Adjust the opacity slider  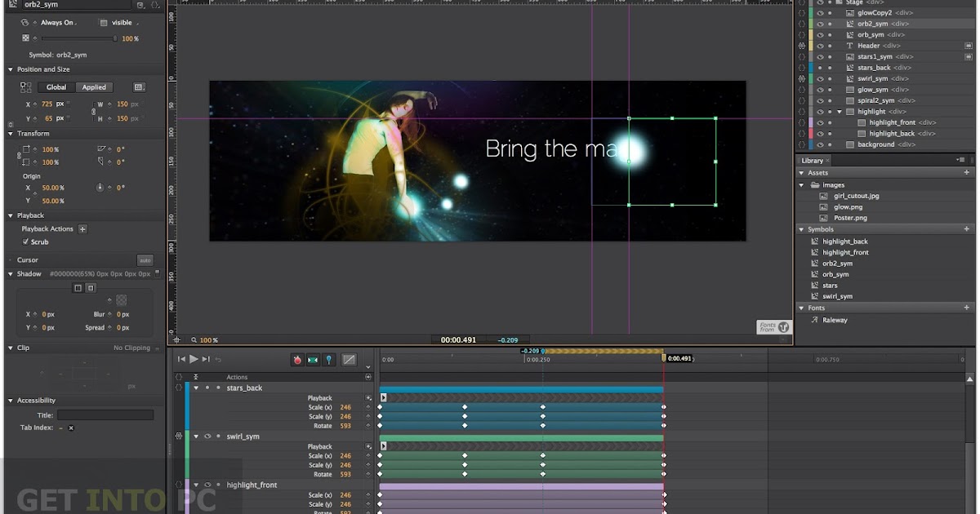(x=78, y=38)
